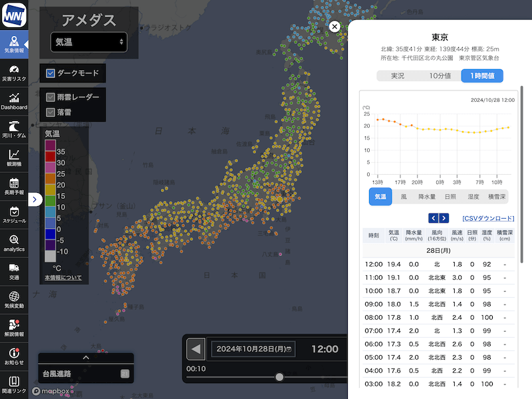
Task: Click the CSVダウンロード link
Action: click(x=488, y=218)
